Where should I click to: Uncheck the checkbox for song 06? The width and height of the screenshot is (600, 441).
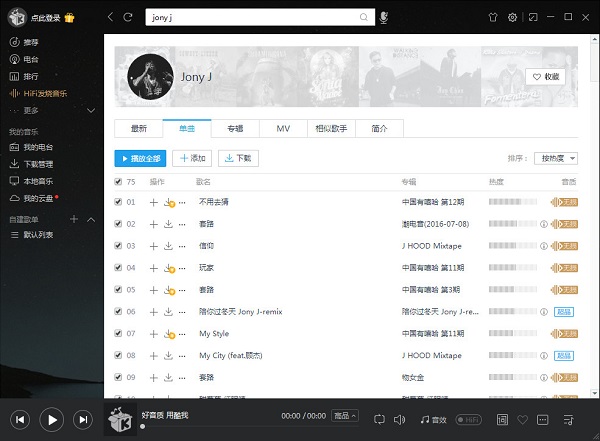(119, 312)
